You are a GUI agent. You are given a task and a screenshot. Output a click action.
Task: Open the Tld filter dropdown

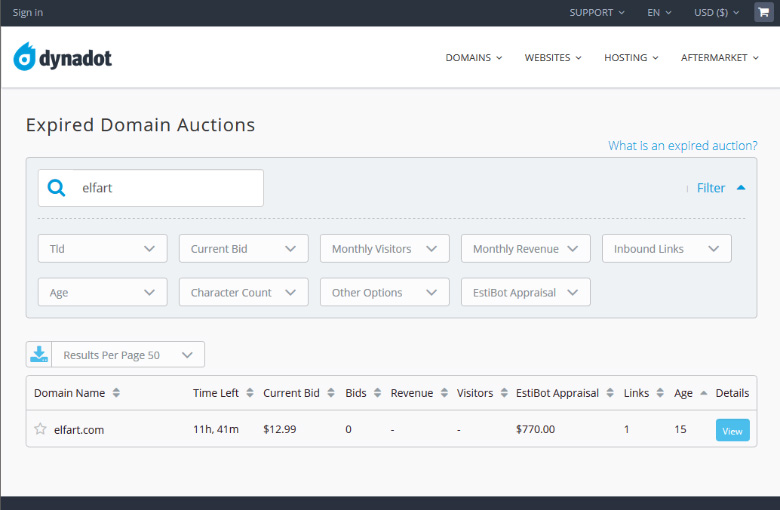pos(102,249)
